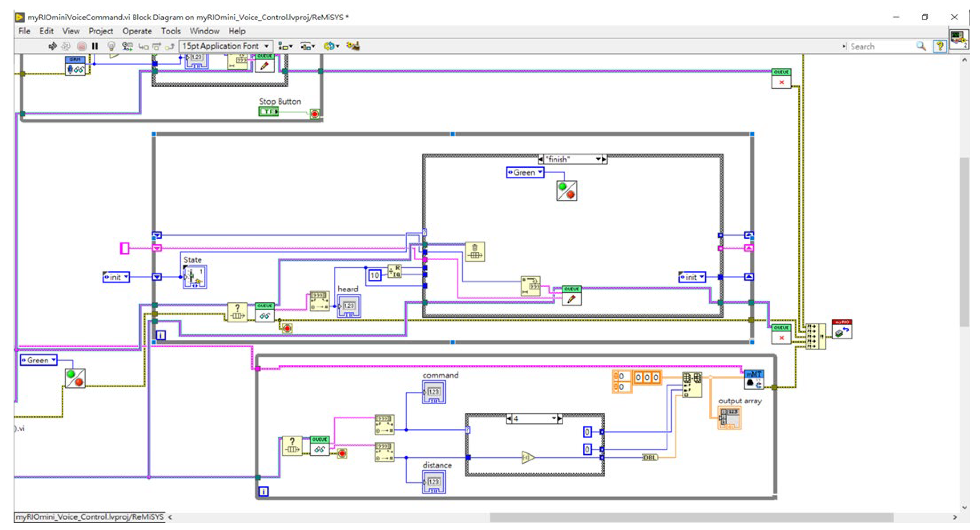980x530 pixels.
Task: Click the search magnifier icon
Action: [x=921, y=46]
